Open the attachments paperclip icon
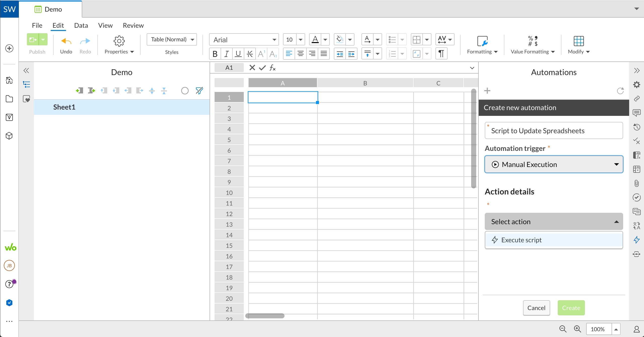The height and width of the screenshot is (337, 644). coord(637,183)
